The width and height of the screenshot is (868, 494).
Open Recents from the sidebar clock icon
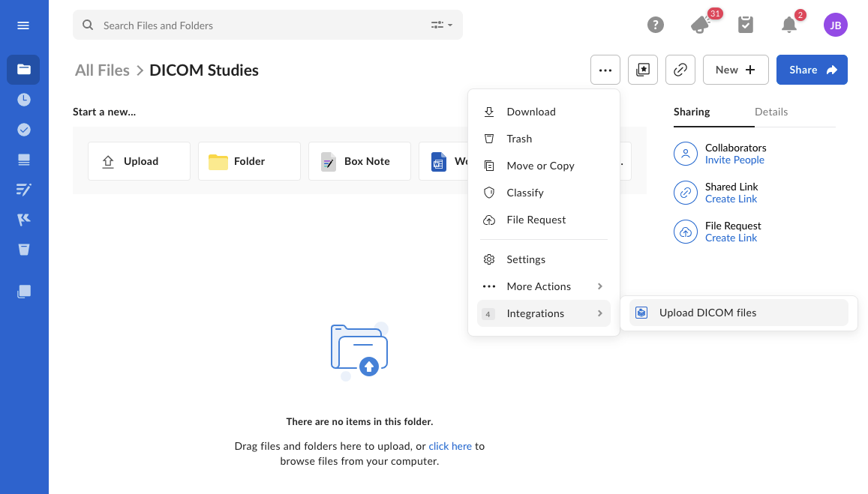tap(23, 99)
